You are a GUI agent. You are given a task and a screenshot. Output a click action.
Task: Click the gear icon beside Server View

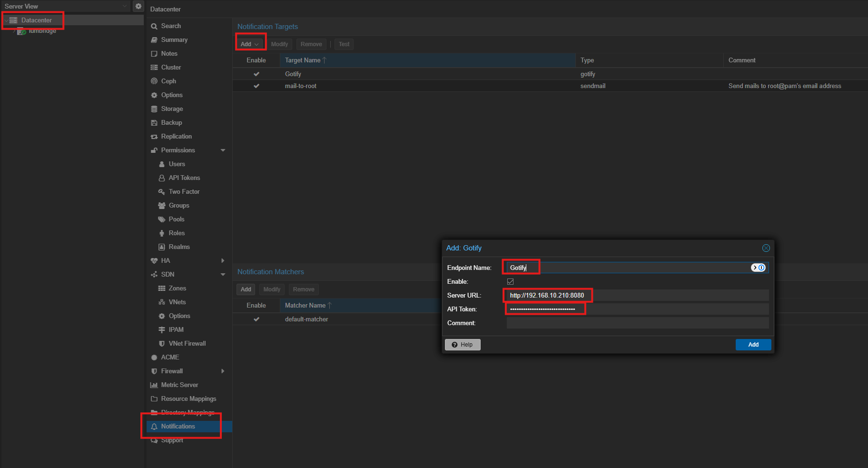[138, 6]
